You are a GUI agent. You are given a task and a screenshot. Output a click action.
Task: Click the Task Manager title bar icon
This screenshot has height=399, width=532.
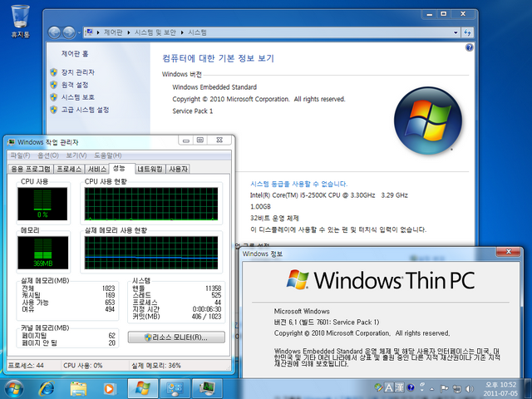click(x=11, y=142)
